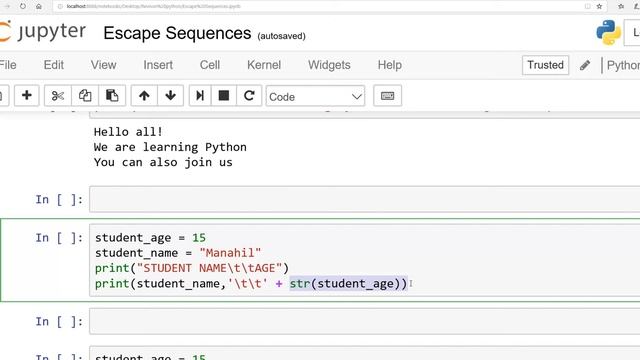This screenshot has height=360, width=640.
Task: Open the View menu
Action: click(x=103, y=65)
